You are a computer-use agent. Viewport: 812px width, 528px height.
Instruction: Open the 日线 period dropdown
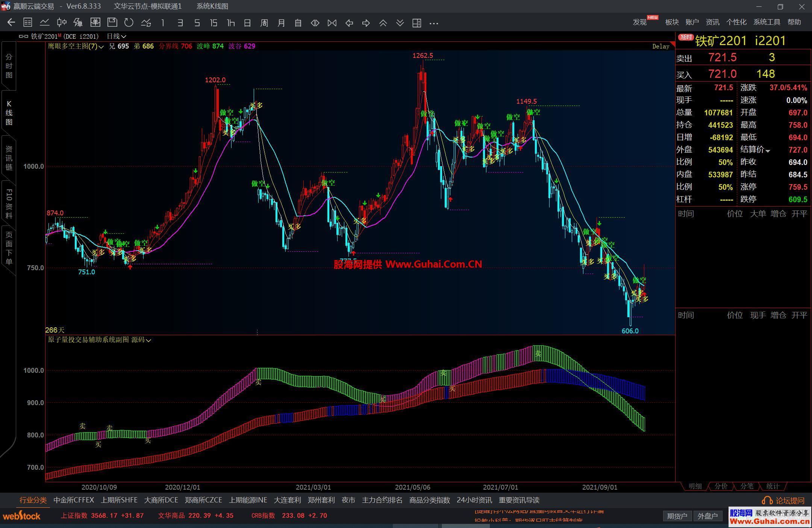point(117,36)
